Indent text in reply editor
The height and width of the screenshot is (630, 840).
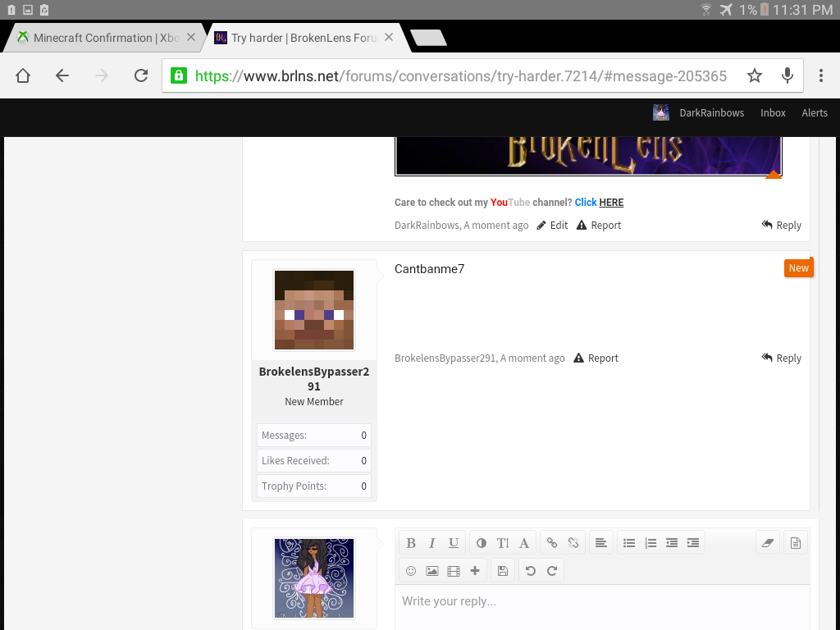click(x=693, y=543)
